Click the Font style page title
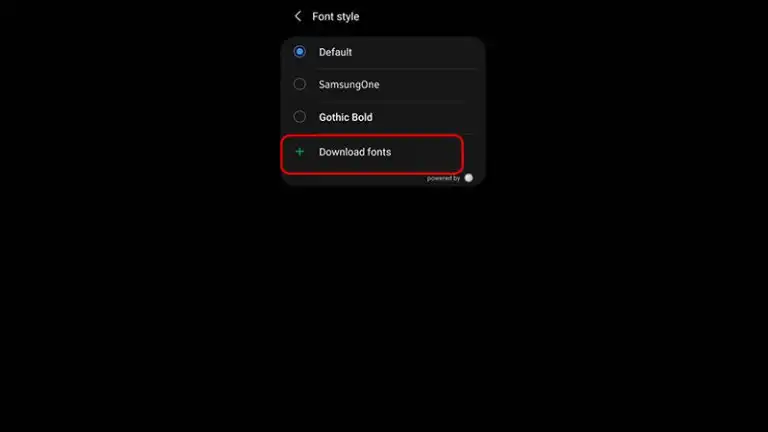Image resolution: width=768 pixels, height=432 pixels. (336, 16)
